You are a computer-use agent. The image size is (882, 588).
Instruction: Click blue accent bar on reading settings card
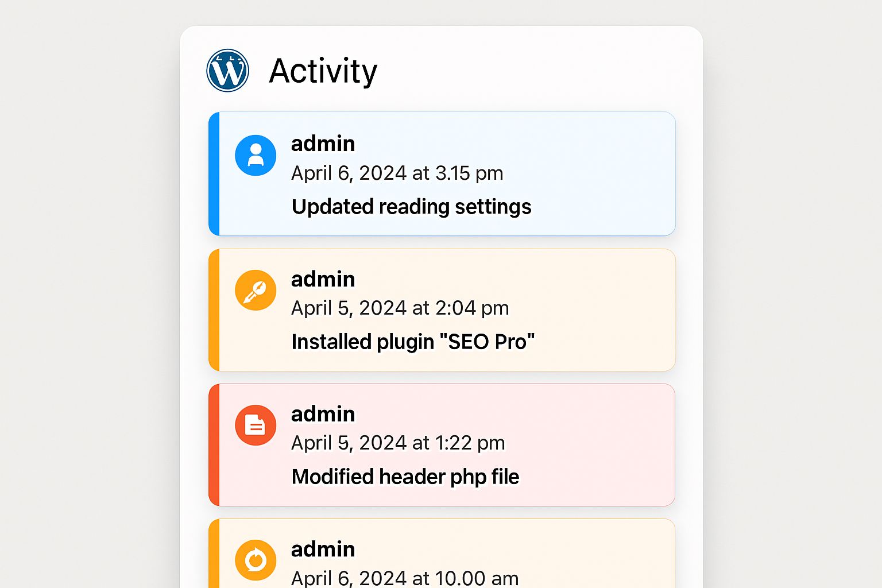[214, 174]
